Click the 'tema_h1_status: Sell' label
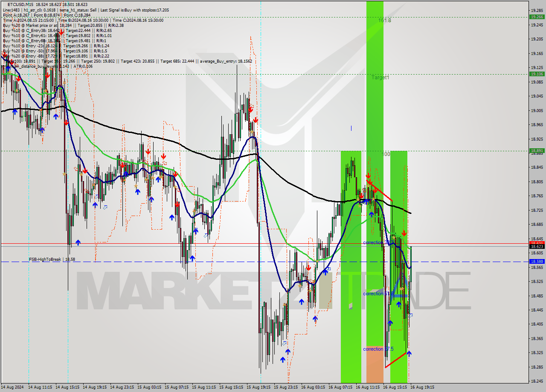Viewport: 546px width, 392px height. tap(78, 10)
